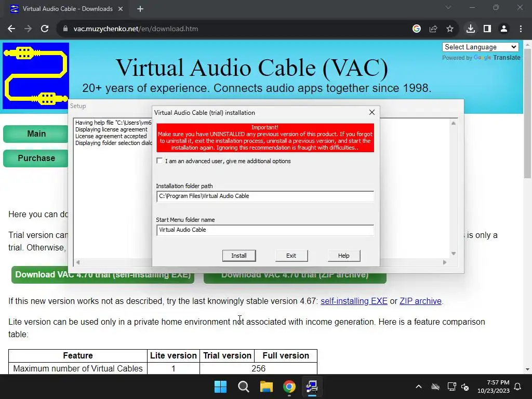
Task: Open the Select Language dropdown
Action: [x=480, y=47]
